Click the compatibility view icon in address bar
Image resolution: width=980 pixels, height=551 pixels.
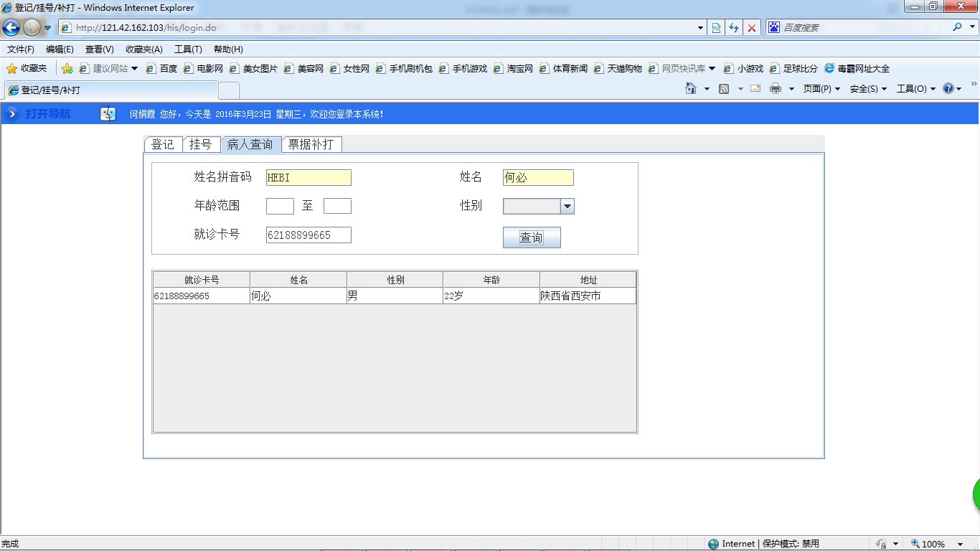tap(716, 27)
